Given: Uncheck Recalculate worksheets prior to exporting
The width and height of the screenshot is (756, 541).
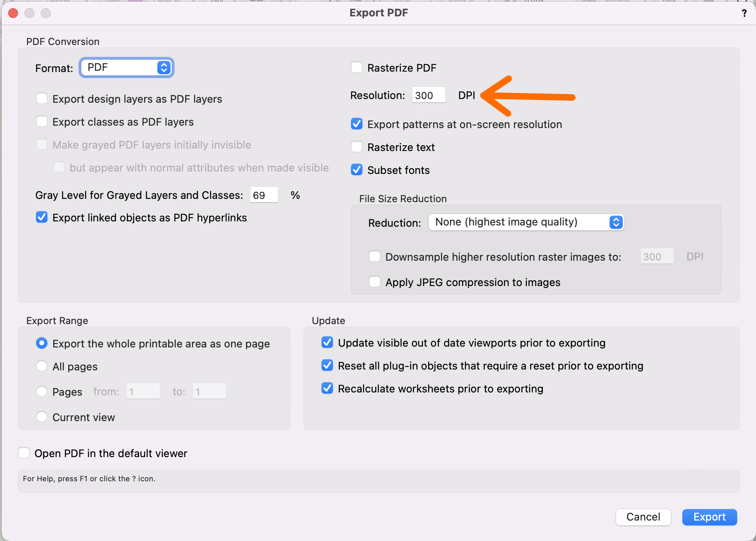Looking at the screenshot, I should (x=327, y=388).
